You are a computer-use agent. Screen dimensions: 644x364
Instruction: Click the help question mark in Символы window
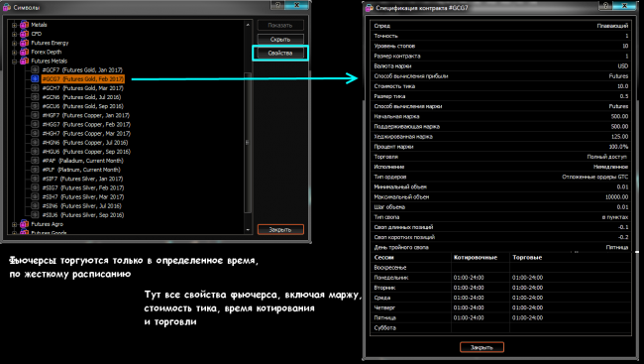[x=277, y=5]
